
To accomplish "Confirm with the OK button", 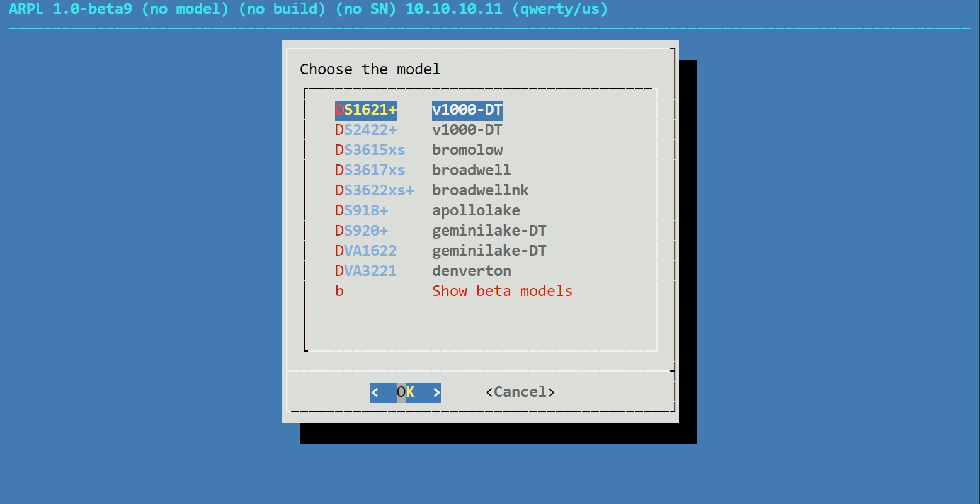I will [x=406, y=392].
